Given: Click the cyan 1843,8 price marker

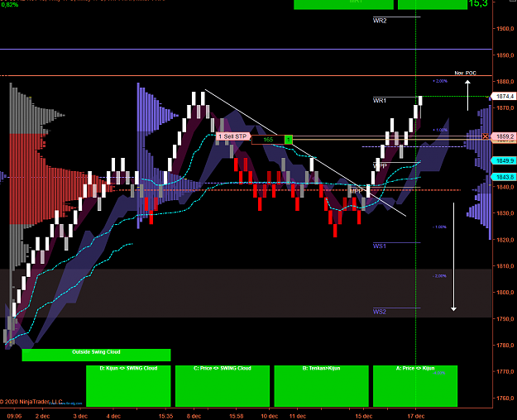Looking at the screenshot, I should tap(503, 177).
